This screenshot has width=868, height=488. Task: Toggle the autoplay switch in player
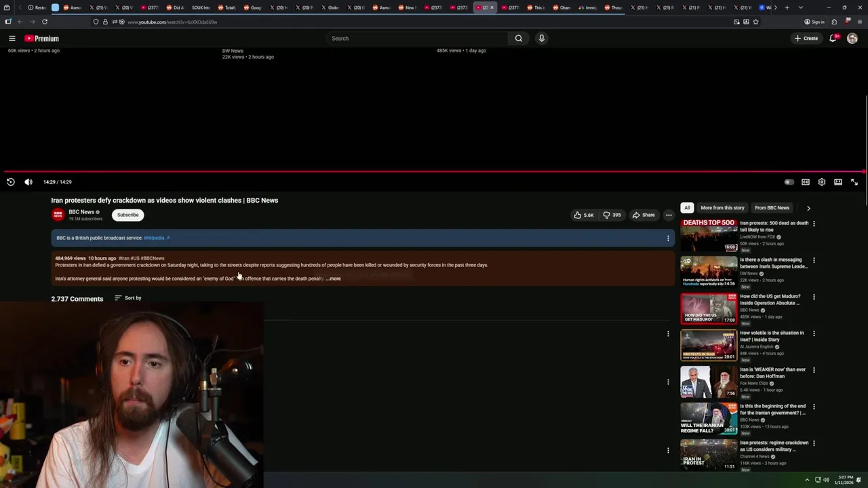[x=789, y=182]
